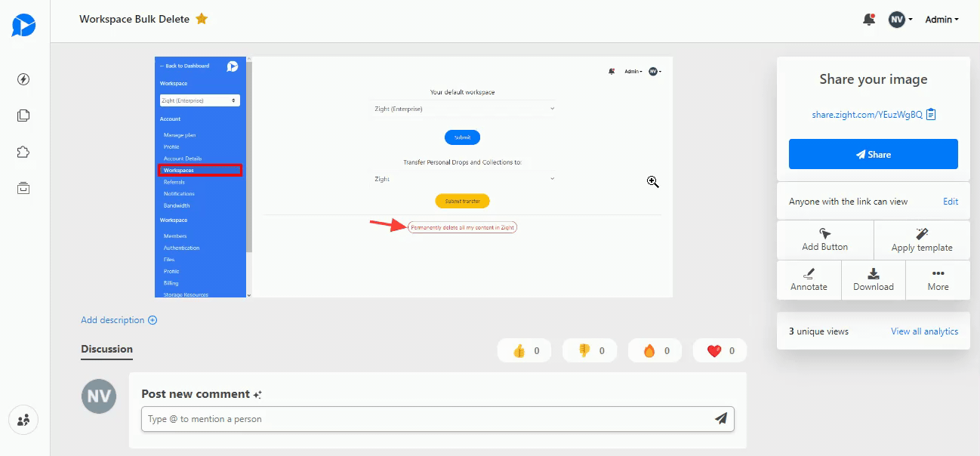980x456 pixels.
Task: Select the Discussion tab
Action: (106, 350)
